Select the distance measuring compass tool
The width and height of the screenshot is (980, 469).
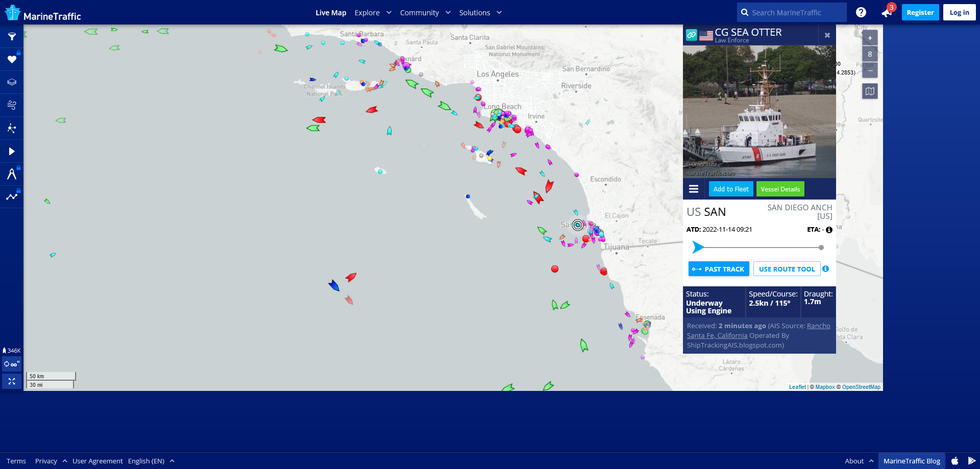pyautogui.click(x=12, y=174)
